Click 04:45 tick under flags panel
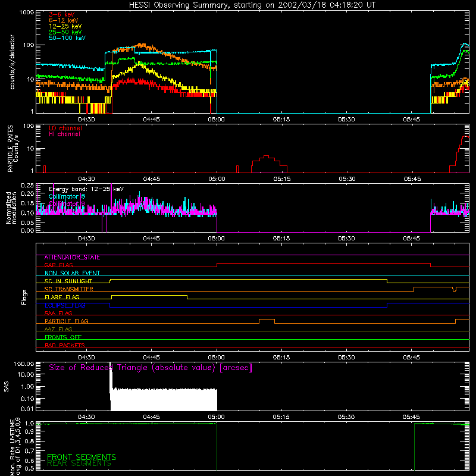This screenshot has height=476, width=476. click(x=152, y=358)
